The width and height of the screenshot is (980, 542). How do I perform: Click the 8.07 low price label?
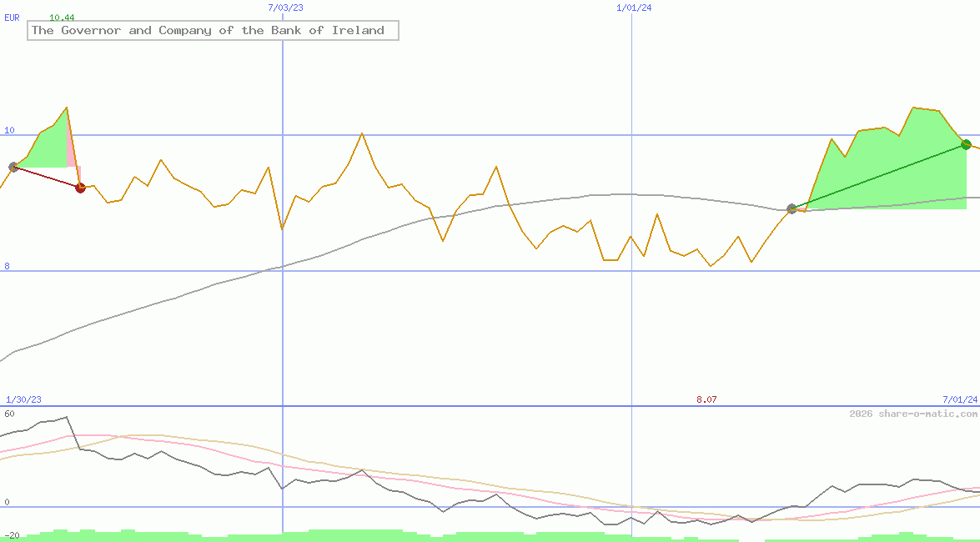tap(706, 400)
